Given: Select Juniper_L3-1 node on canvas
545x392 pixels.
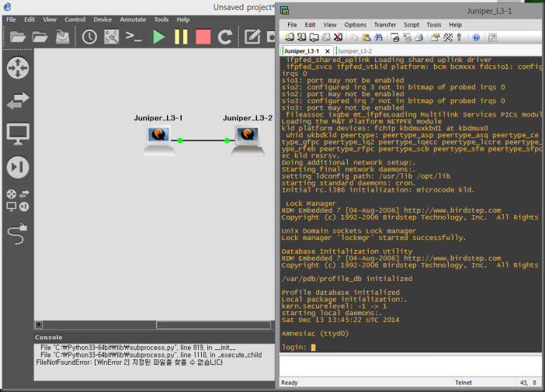Looking at the screenshot, I should click(x=158, y=140).
